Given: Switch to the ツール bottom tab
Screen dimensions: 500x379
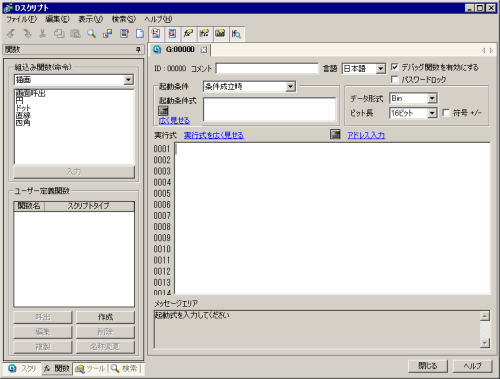Looking at the screenshot, I should 91,368.
